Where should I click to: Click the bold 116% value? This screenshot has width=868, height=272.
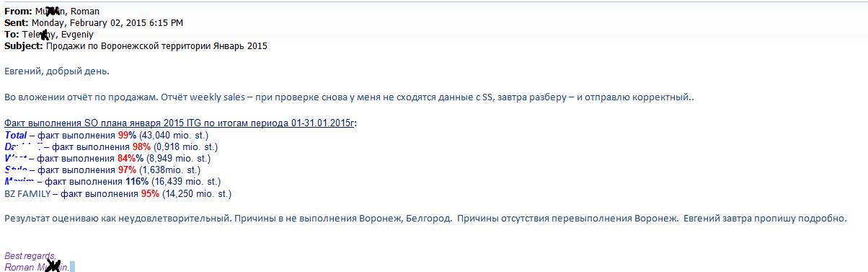point(137,181)
